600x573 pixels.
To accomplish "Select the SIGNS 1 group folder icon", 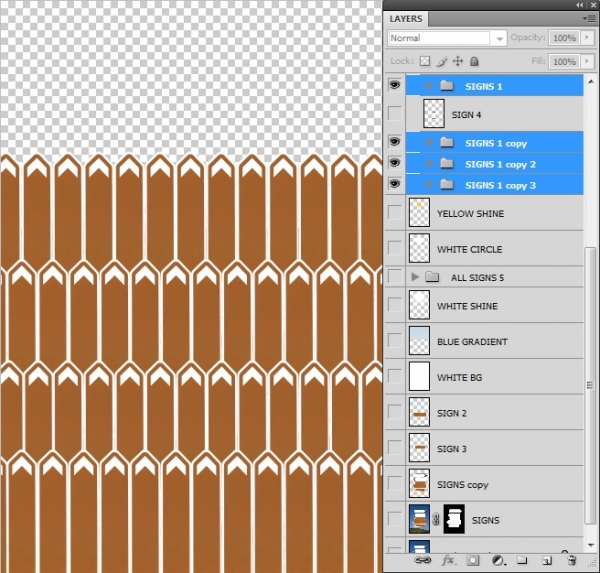I will point(447,86).
